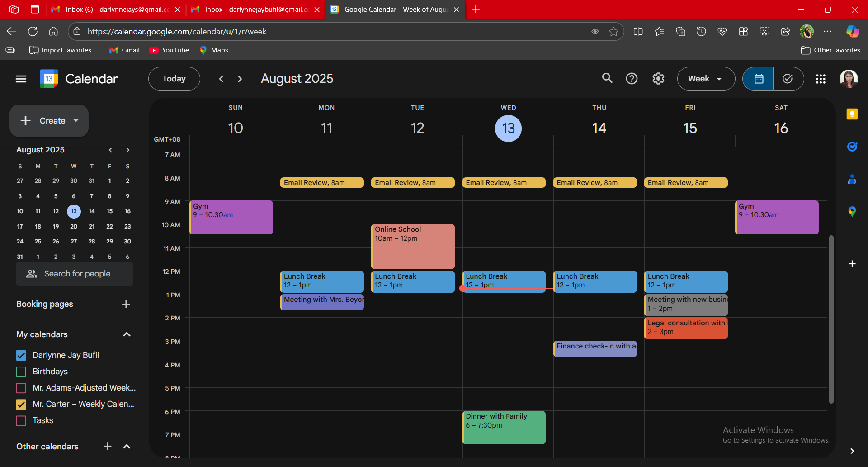Image resolution: width=868 pixels, height=467 pixels.
Task: Select August 20 in mini calendar
Action: [x=74, y=226]
